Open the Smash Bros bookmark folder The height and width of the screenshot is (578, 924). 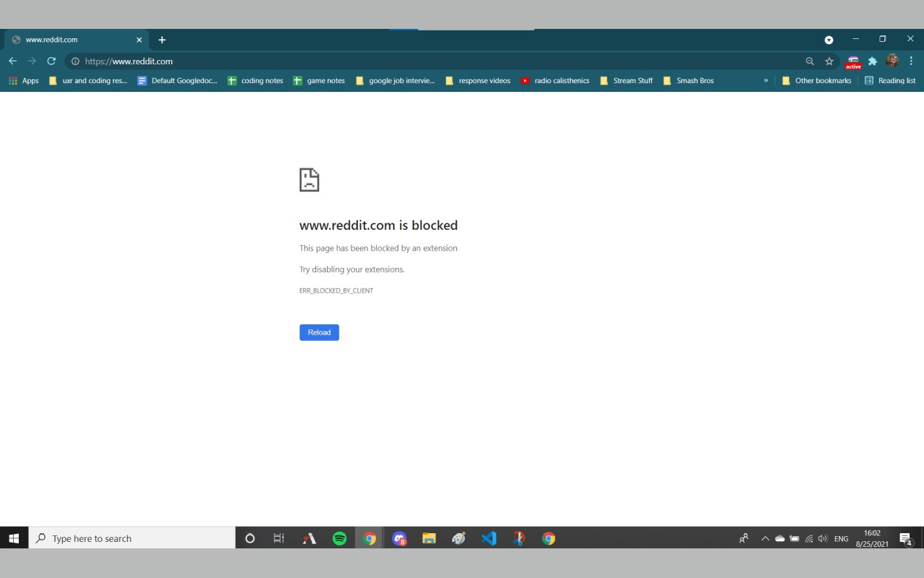(689, 81)
